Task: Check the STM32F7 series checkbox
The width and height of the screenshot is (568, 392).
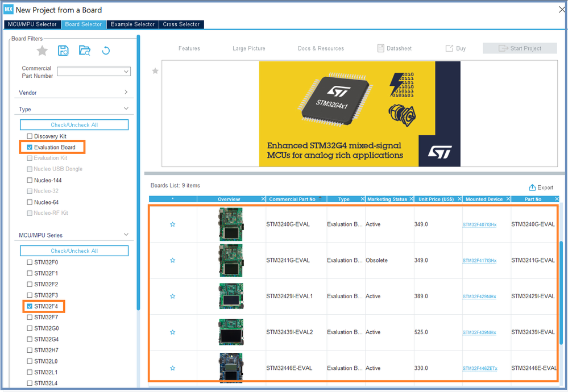Action: click(x=30, y=318)
